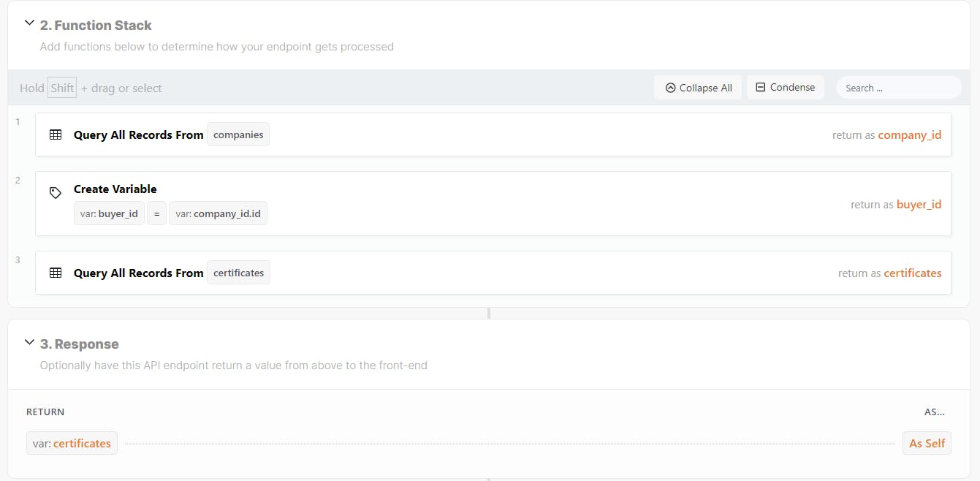Viewport: 980px width, 481px height.
Task: Edit the var: buyer_id name chip
Action: tap(109, 213)
